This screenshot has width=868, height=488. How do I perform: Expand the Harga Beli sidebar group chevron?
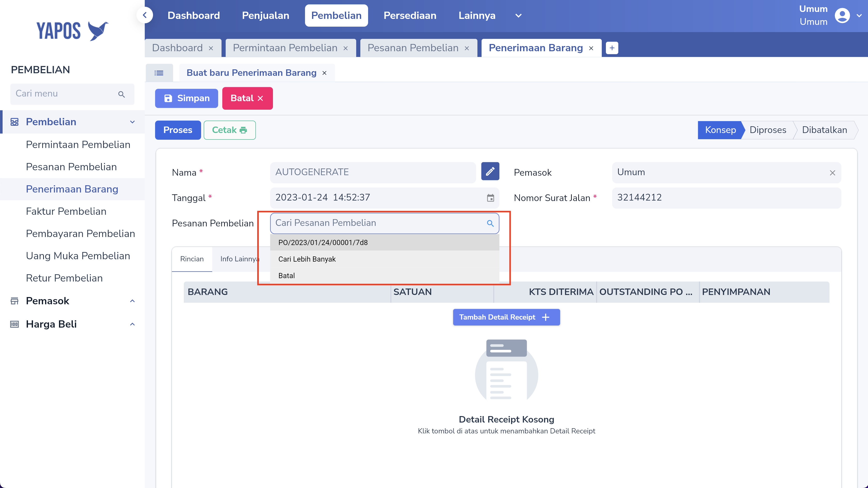[132, 324]
